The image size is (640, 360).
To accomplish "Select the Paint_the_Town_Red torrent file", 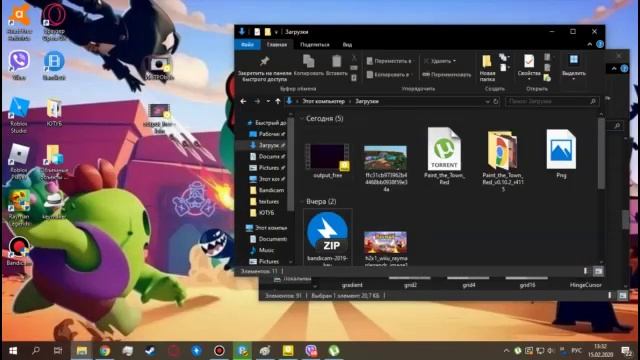I will pyautogui.click(x=444, y=156).
